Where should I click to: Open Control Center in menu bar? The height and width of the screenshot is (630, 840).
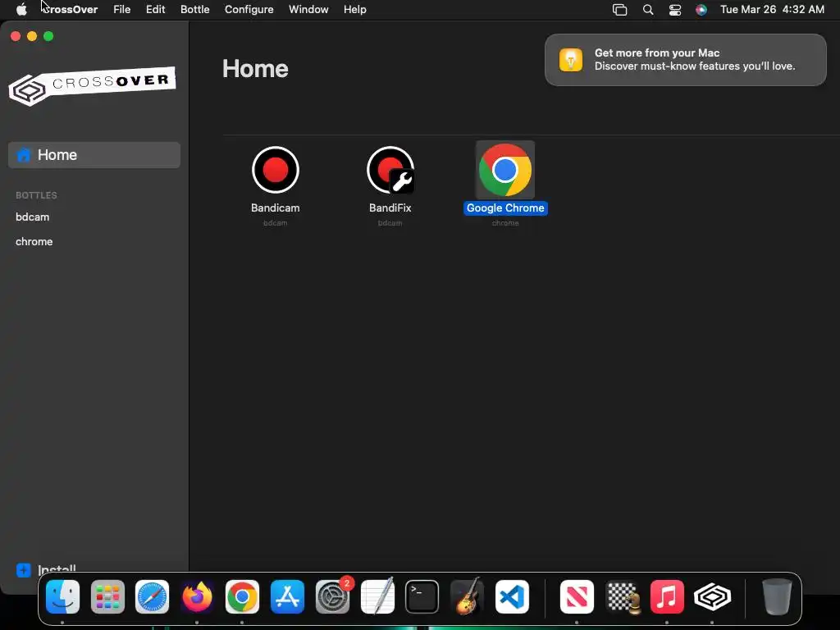[675, 10]
